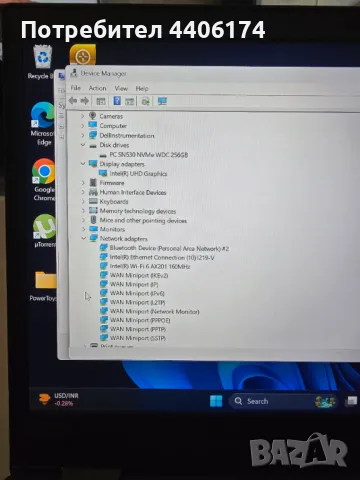Expand the Memory technology devices category

pos(83,211)
